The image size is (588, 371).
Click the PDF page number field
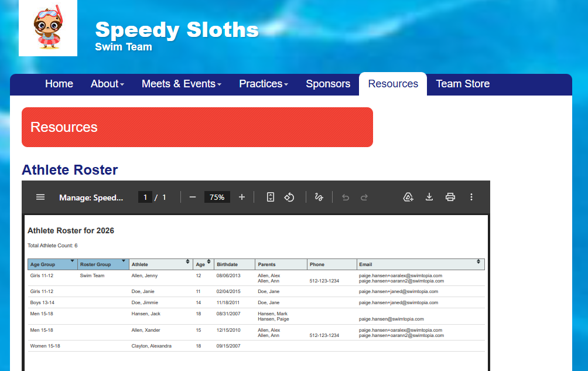(x=145, y=198)
